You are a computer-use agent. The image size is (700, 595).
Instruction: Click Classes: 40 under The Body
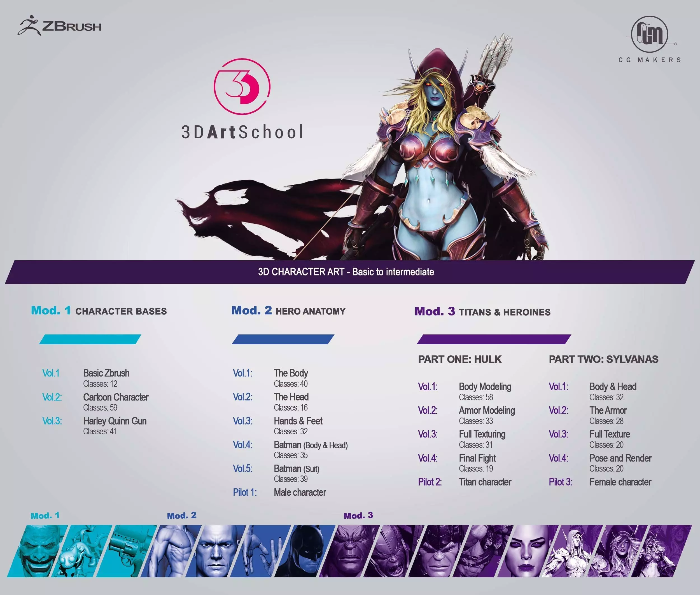(291, 384)
